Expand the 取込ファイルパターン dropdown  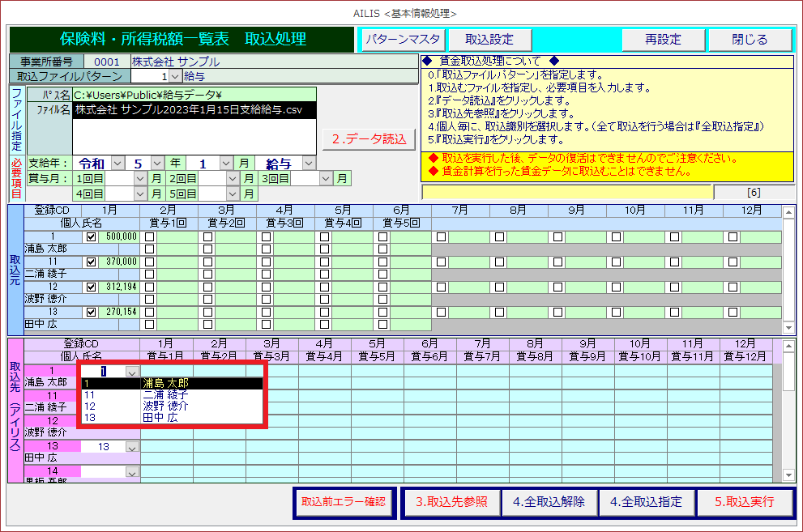(176, 76)
